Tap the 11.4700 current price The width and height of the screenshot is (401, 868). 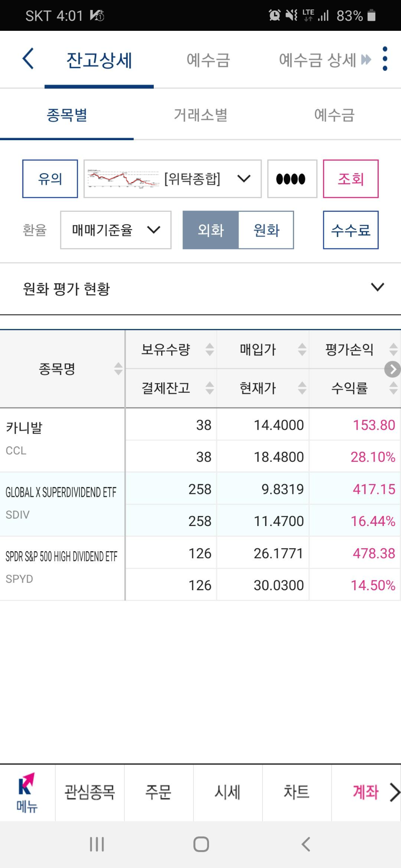(x=279, y=521)
